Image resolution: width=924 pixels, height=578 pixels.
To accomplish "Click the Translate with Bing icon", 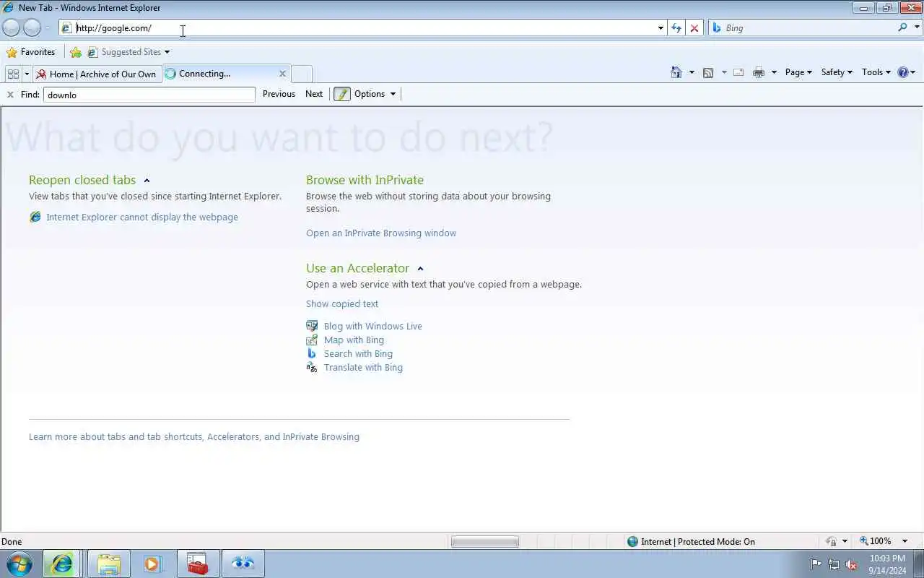I will pyautogui.click(x=312, y=367).
